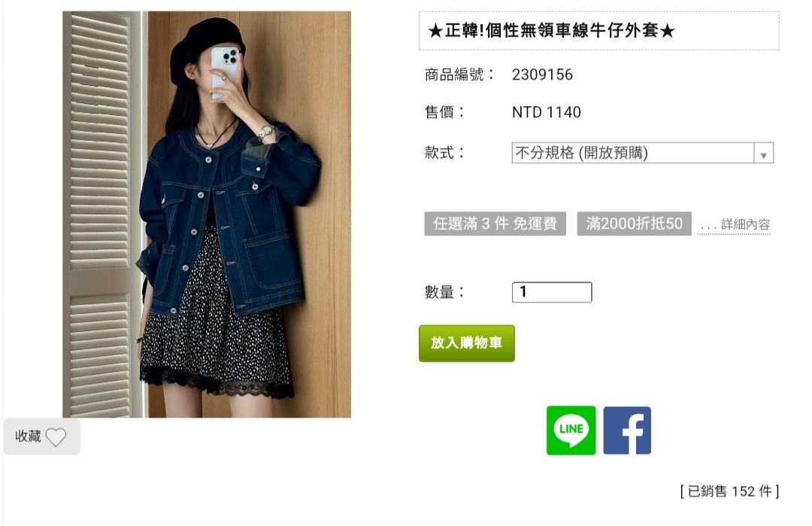This screenshot has width=812, height=526.
Task: Select the product number 2309156
Action: pos(542,74)
